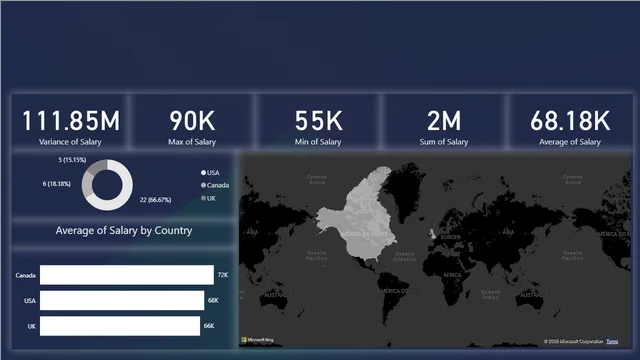Screen dimensions: 640x360
Task: Open the Terms link on the map
Action: coord(612,341)
